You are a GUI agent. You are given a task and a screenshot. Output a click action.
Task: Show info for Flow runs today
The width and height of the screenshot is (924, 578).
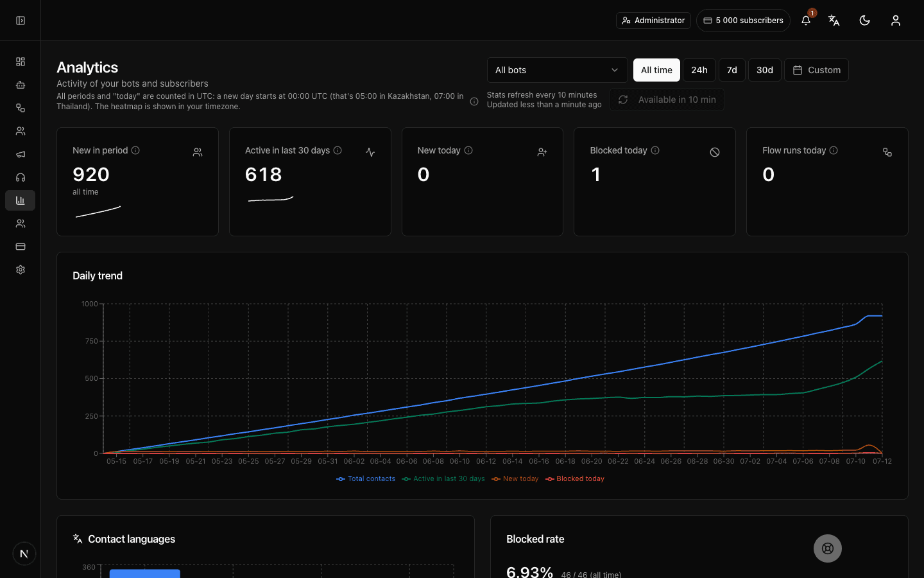tap(834, 150)
